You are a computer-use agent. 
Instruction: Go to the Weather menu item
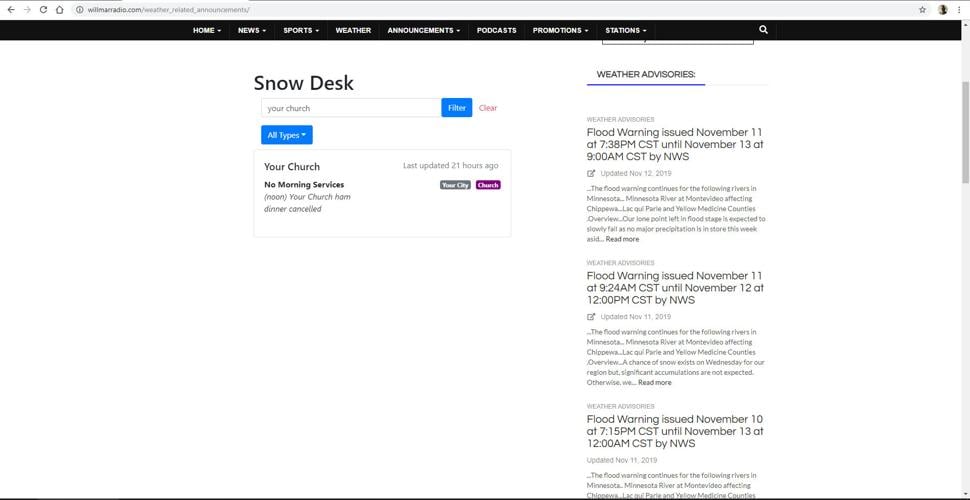pyautogui.click(x=353, y=30)
